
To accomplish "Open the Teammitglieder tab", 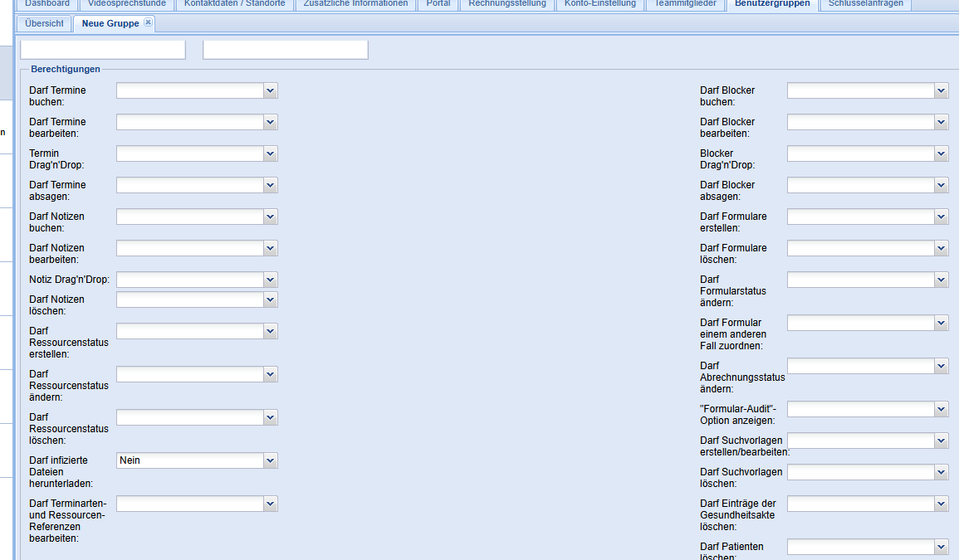I will click(x=685, y=4).
